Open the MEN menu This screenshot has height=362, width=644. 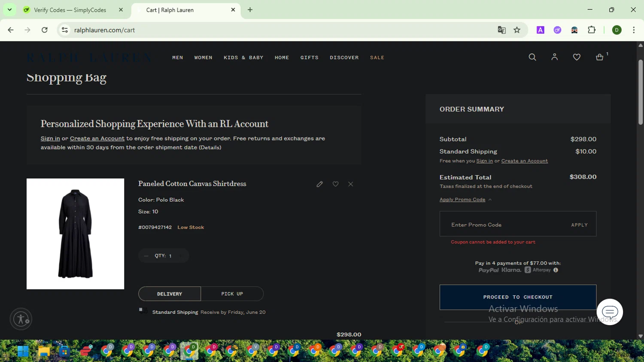click(178, 58)
